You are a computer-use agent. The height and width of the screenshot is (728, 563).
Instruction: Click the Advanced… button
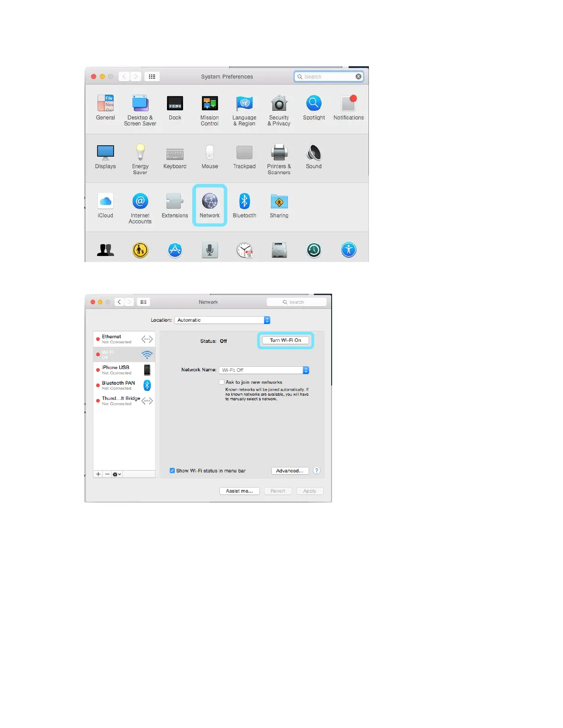(290, 471)
